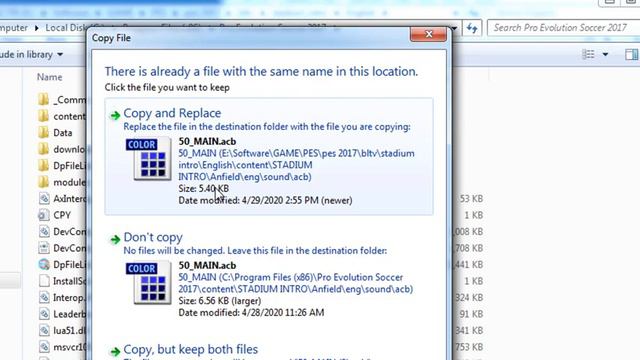The width and height of the screenshot is (640, 360).
Task: Select the lua51.dll file icon
Action: click(44, 330)
